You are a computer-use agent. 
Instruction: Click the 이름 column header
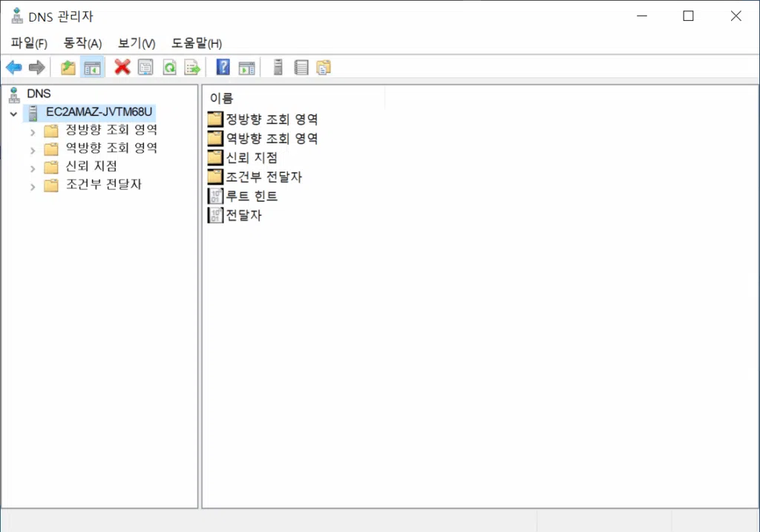pos(223,97)
